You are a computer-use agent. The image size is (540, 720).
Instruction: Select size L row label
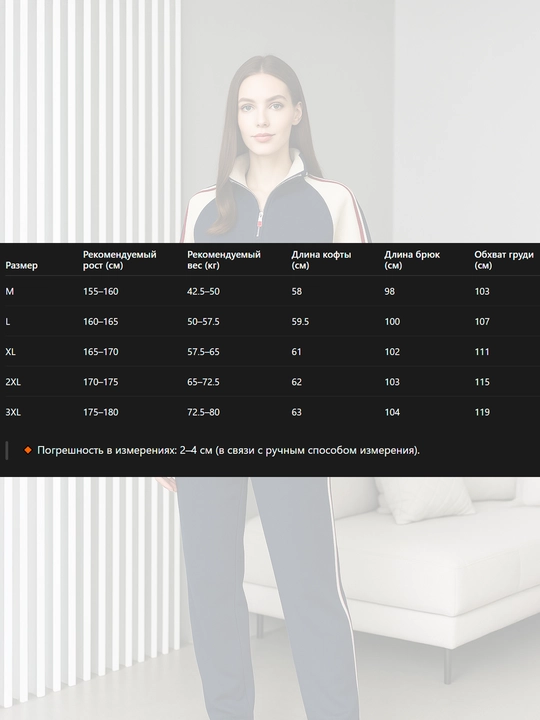[8, 321]
